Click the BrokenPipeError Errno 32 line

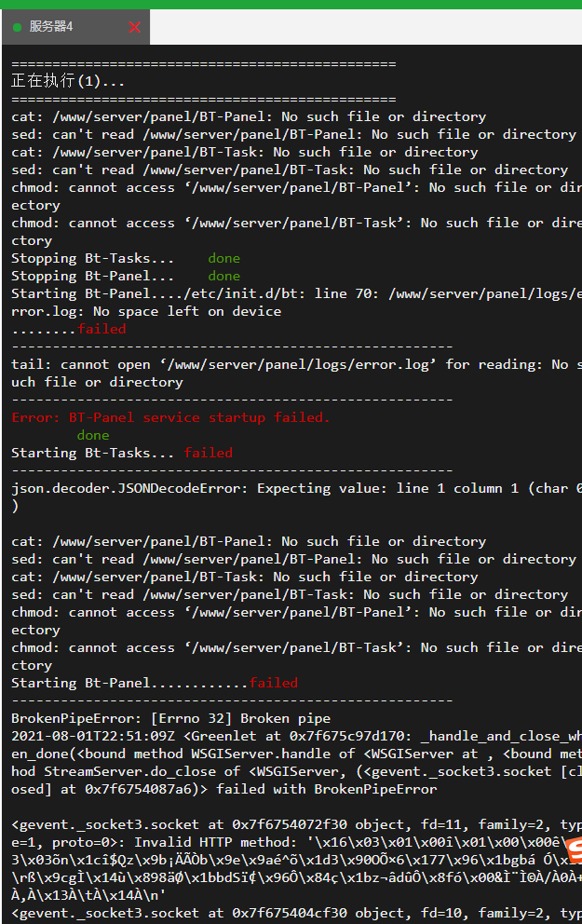(x=170, y=718)
